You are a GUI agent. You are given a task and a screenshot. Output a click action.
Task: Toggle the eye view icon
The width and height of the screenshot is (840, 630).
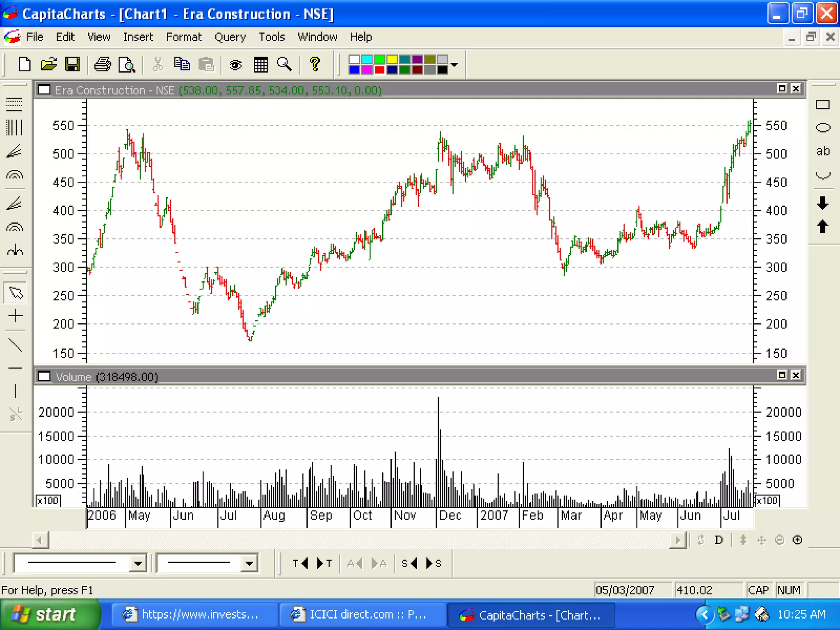(x=235, y=64)
